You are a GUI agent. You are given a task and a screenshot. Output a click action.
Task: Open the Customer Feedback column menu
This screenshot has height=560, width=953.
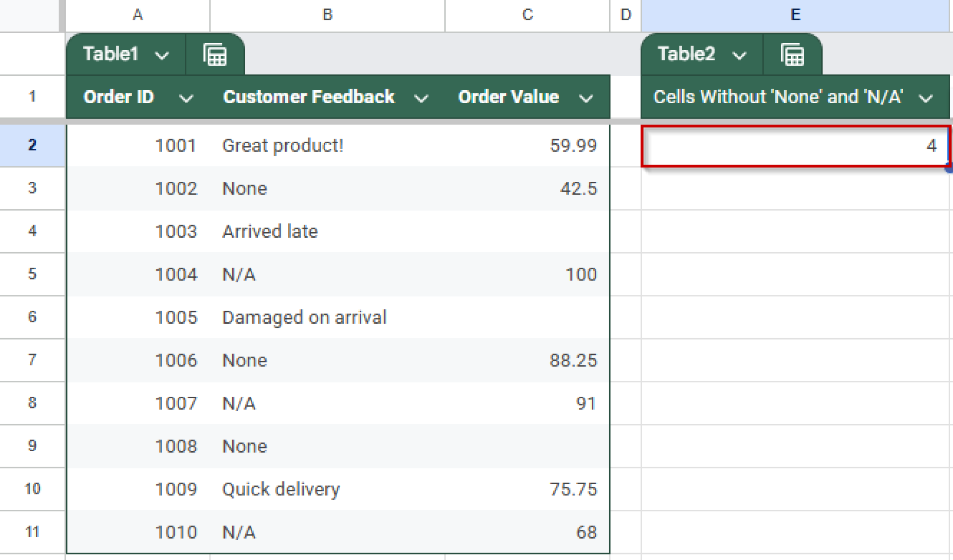[421, 98]
